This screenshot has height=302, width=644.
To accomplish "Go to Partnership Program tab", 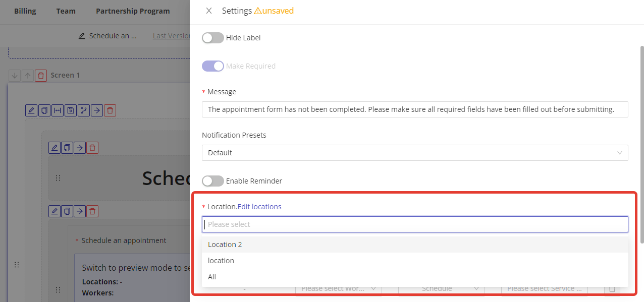I will tap(133, 11).
